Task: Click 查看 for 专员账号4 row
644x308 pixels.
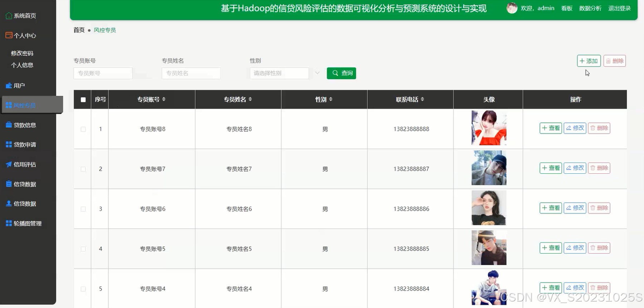Action: point(551,288)
